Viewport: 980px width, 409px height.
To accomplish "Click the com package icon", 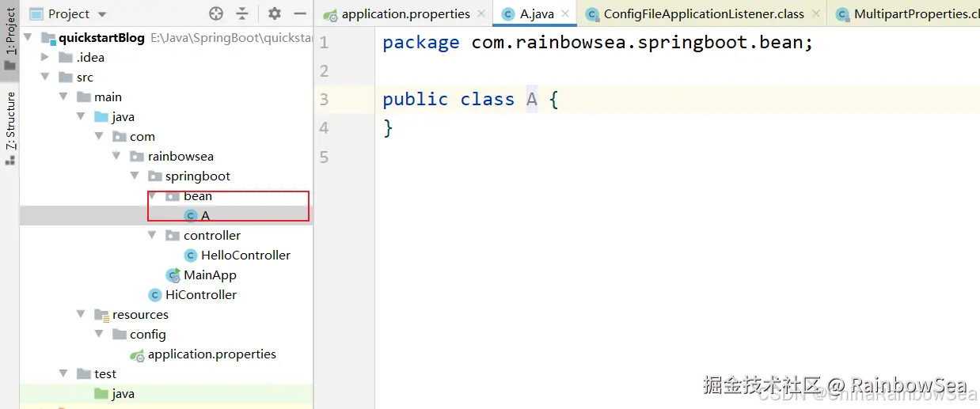I will [x=120, y=136].
